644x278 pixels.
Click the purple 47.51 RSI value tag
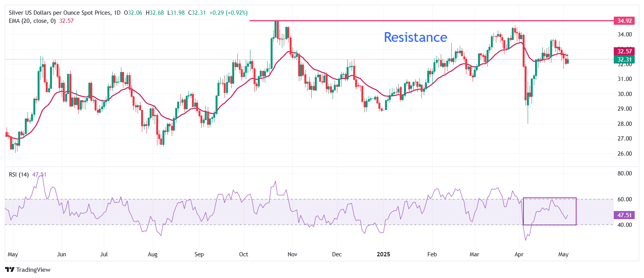[624, 215]
